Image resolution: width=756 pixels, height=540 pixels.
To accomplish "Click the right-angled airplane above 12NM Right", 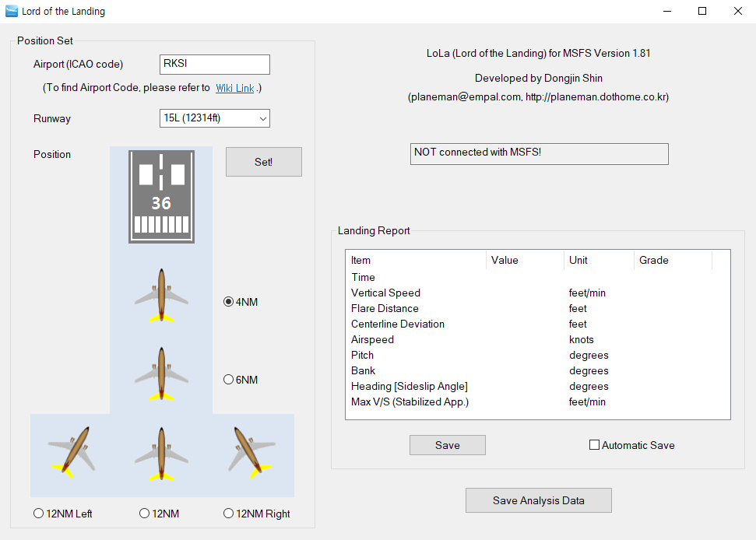I will pyautogui.click(x=251, y=452).
